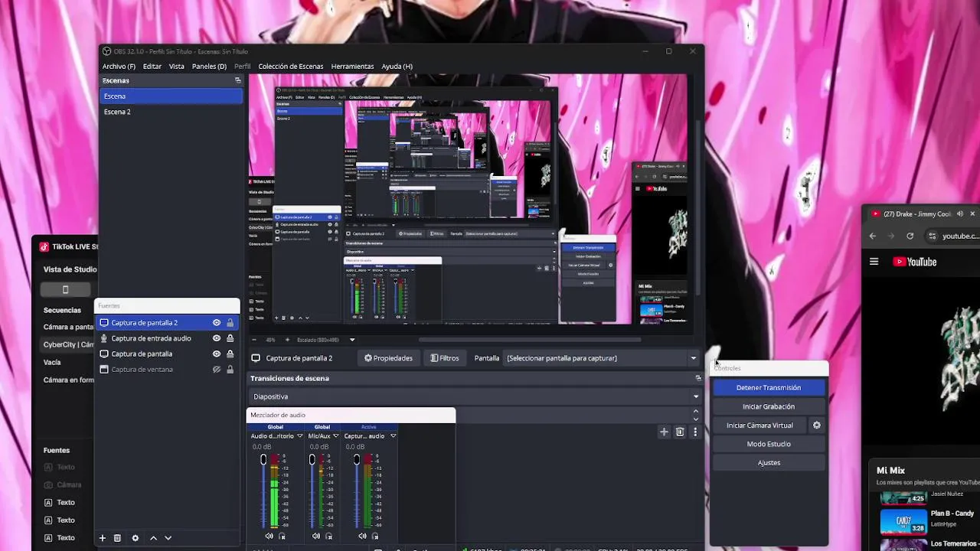Screen dimensions: 980x551
Task: Open Propiedades for the selected source
Action: 388,358
